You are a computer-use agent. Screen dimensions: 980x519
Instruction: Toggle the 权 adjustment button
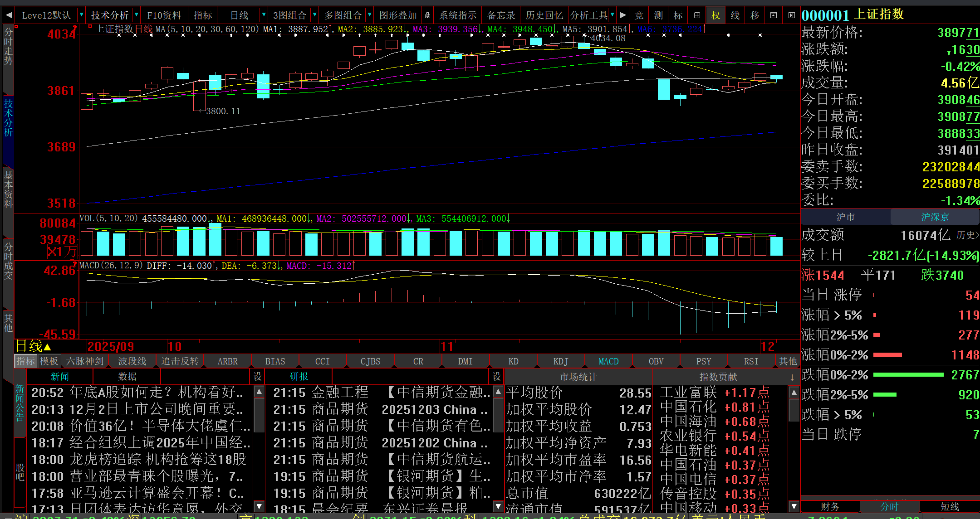click(x=715, y=15)
